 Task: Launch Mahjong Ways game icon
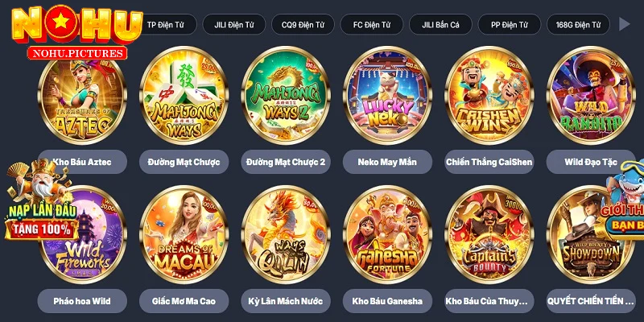pos(184,96)
